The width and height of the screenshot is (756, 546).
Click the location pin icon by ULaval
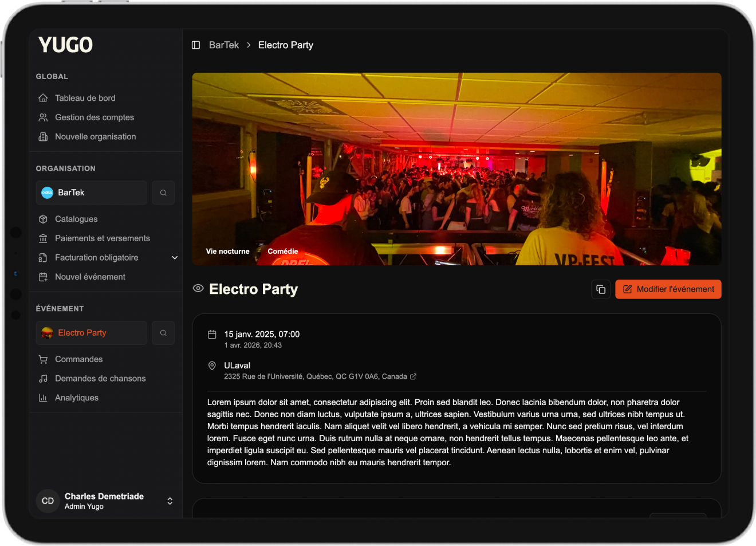212,366
